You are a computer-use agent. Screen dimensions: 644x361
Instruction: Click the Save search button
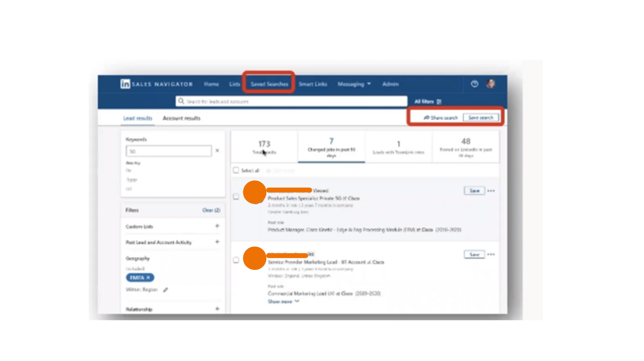pos(481,118)
